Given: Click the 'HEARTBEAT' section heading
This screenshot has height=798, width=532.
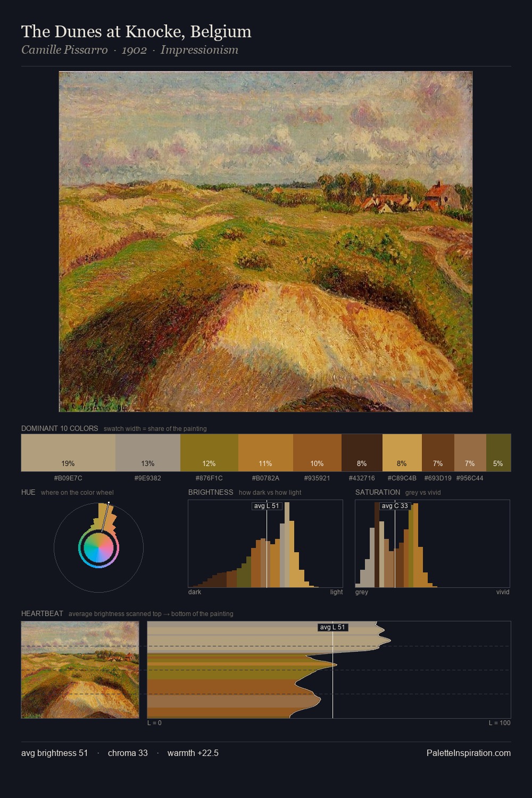Looking at the screenshot, I should tap(42, 614).
